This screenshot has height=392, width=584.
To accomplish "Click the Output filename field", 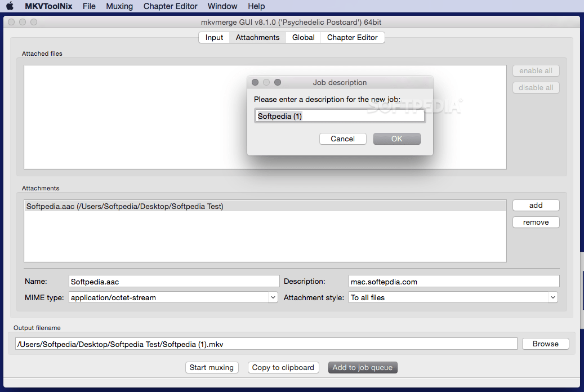I will click(x=266, y=344).
